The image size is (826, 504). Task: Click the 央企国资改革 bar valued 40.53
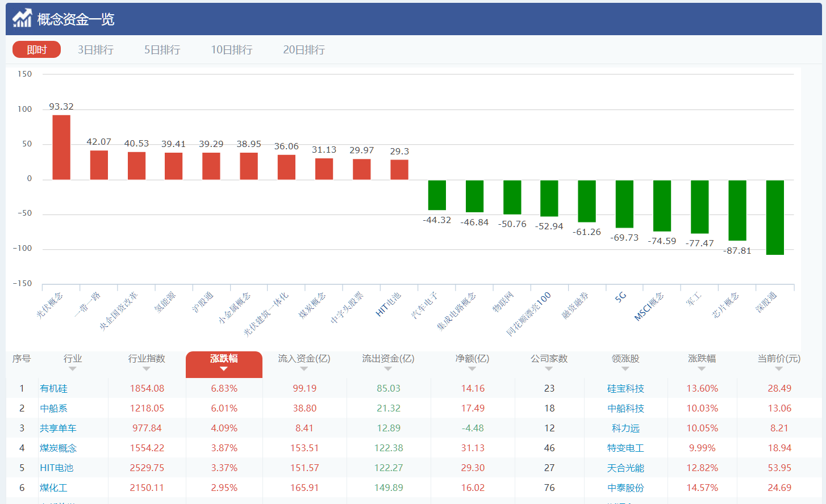(136, 166)
